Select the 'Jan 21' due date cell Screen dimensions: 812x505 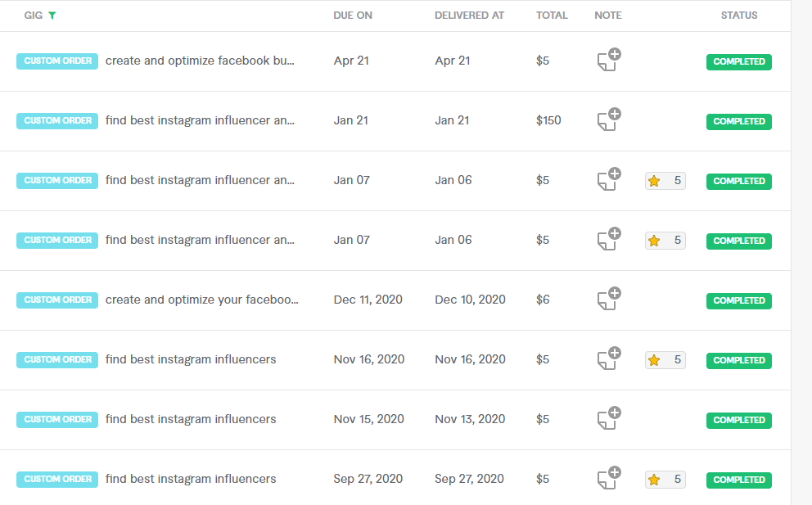pos(350,120)
